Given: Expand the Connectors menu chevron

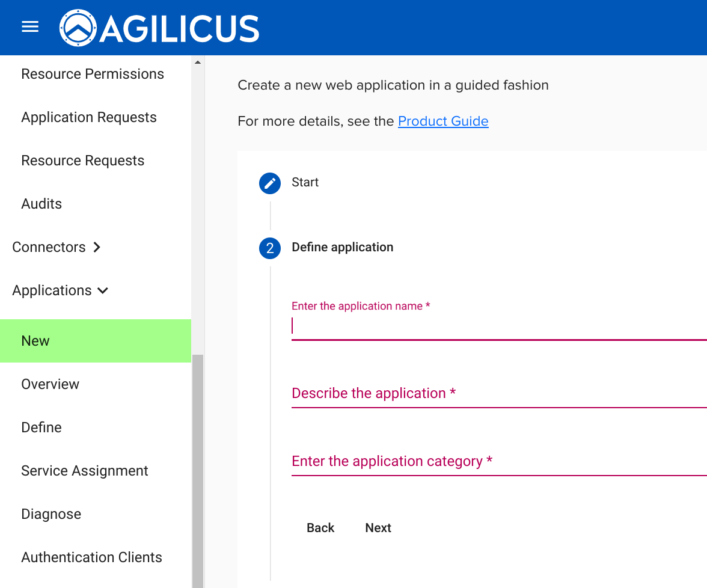Looking at the screenshot, I should point(97,247).
